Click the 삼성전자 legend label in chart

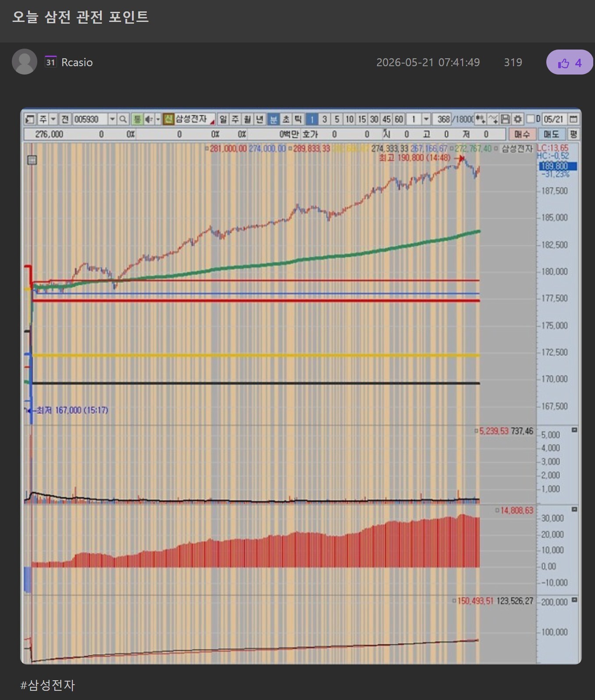pyautogui.click(x=517, y=149)
